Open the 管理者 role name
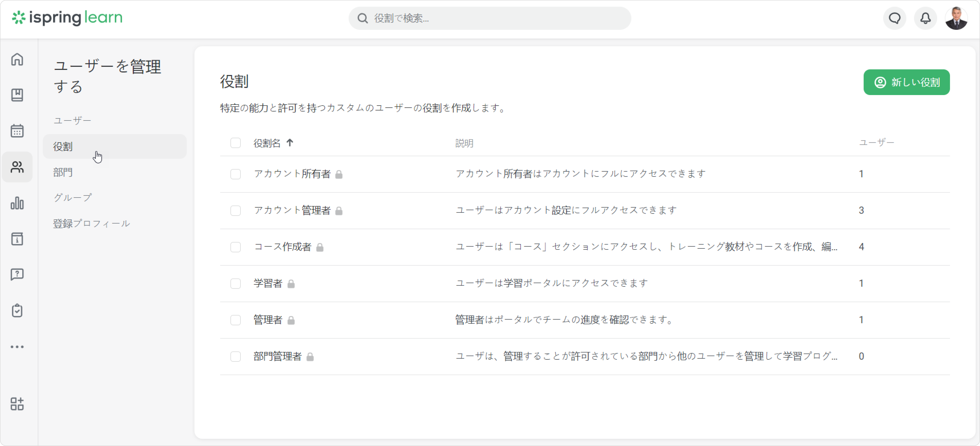 click(x=268, y=320)
